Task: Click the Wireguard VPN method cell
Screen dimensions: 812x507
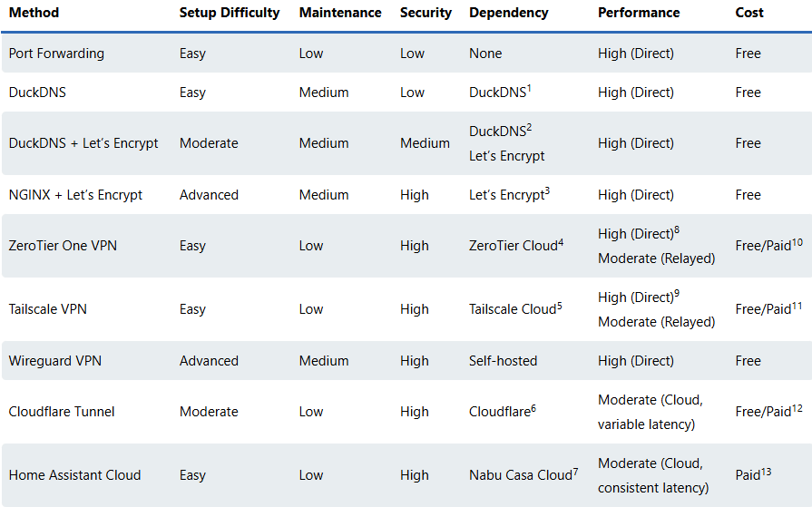Action: click(55, 361)
